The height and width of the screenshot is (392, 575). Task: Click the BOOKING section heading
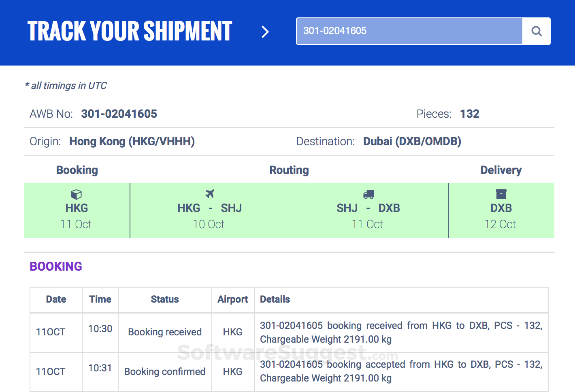pos(56,266)
